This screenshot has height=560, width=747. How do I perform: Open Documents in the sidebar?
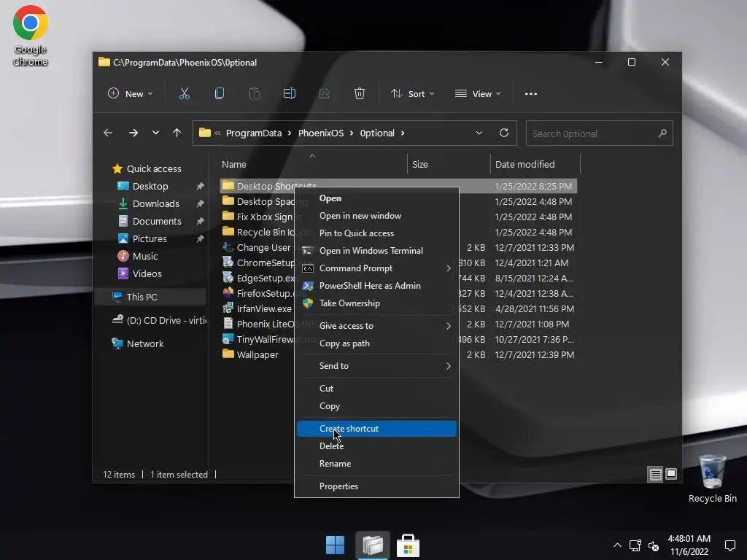(157, 222)
